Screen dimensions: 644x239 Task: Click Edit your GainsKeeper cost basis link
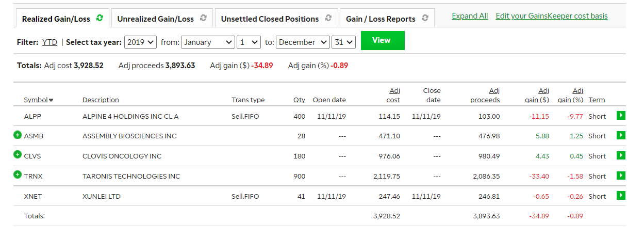(551, 16)
